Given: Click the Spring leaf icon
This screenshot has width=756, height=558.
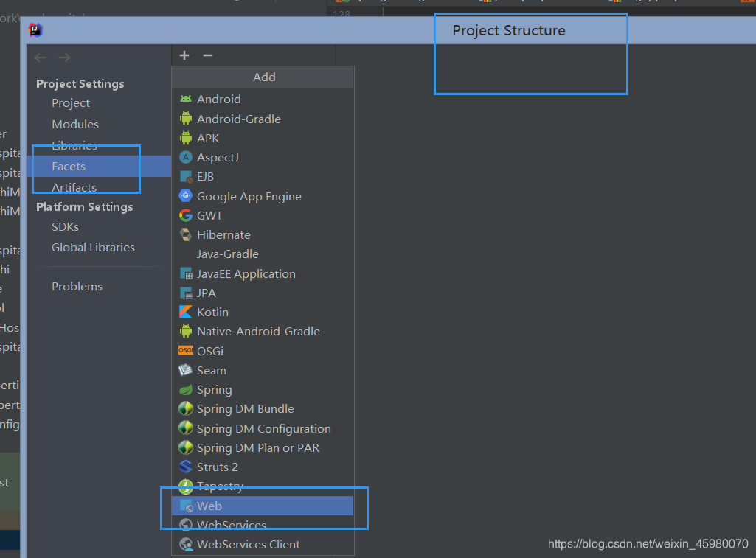Looking at the screenshot, I should click(x=186, y=389).
